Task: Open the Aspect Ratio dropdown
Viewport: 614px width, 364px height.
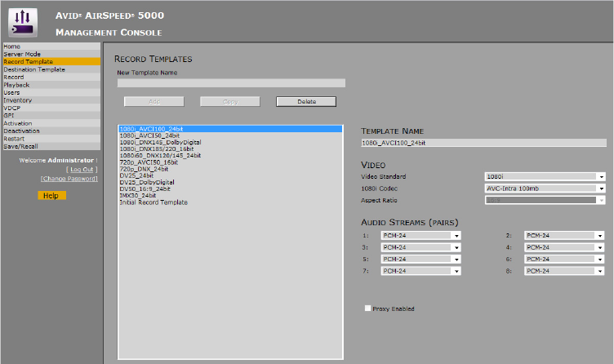Action: tap(545, 200)
